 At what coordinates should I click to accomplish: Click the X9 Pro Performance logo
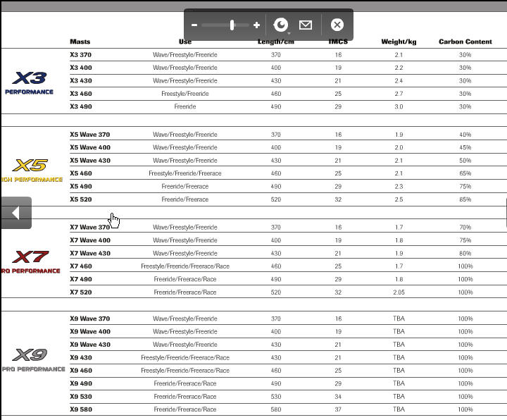pyautogui.click(x=32, y=359)
